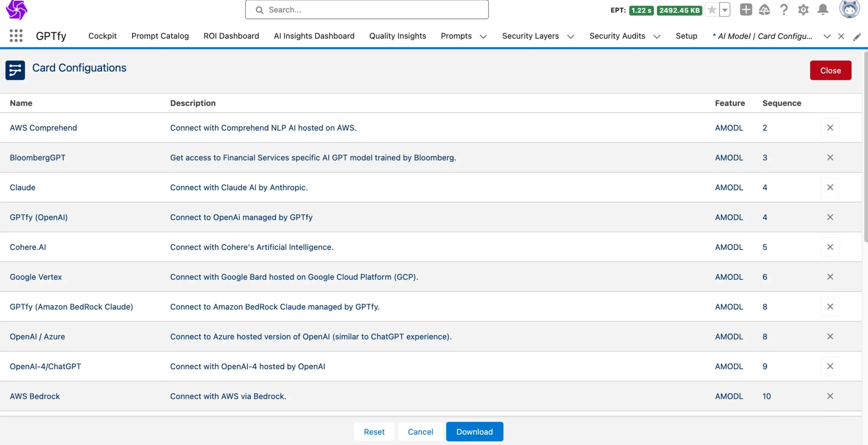Remove the Cohere.AI row
868x445 pixels.
(x=830, y=247)
